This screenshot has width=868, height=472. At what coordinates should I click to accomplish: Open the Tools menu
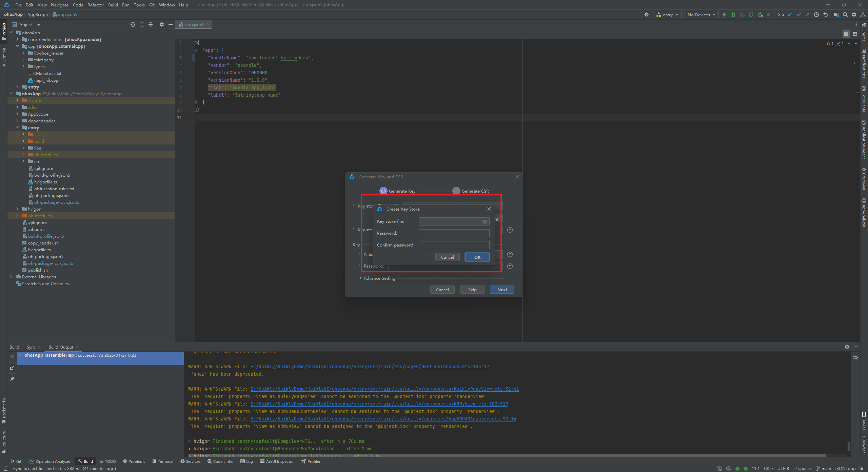click(x=139, y=5)
